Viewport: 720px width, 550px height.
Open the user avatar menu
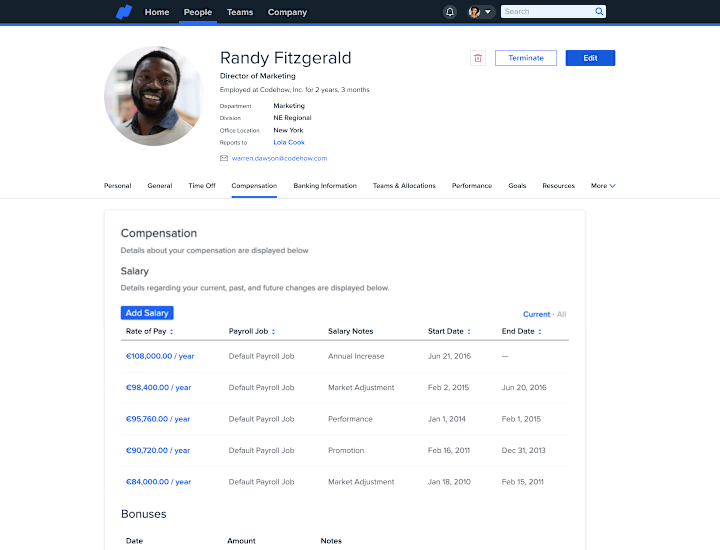click(x=480, y=12)
